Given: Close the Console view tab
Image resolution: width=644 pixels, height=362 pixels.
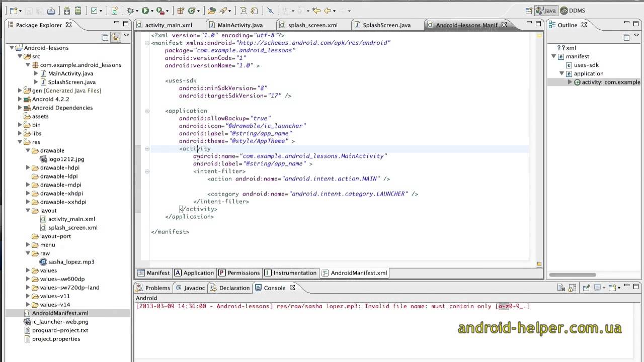Looking at the screenshot, I should 292,288.
